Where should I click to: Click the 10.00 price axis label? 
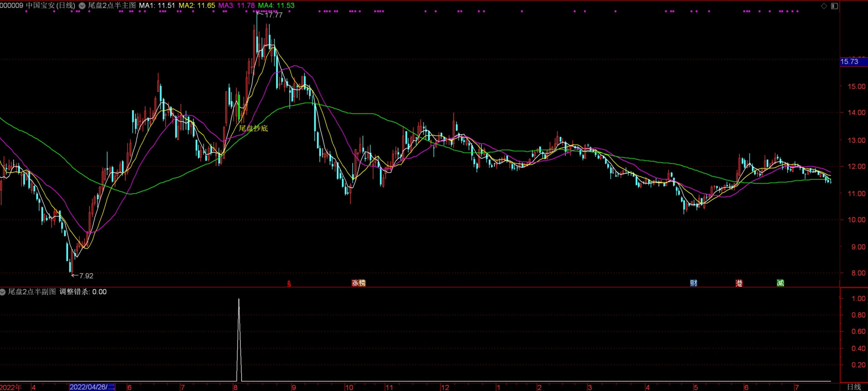856,220
